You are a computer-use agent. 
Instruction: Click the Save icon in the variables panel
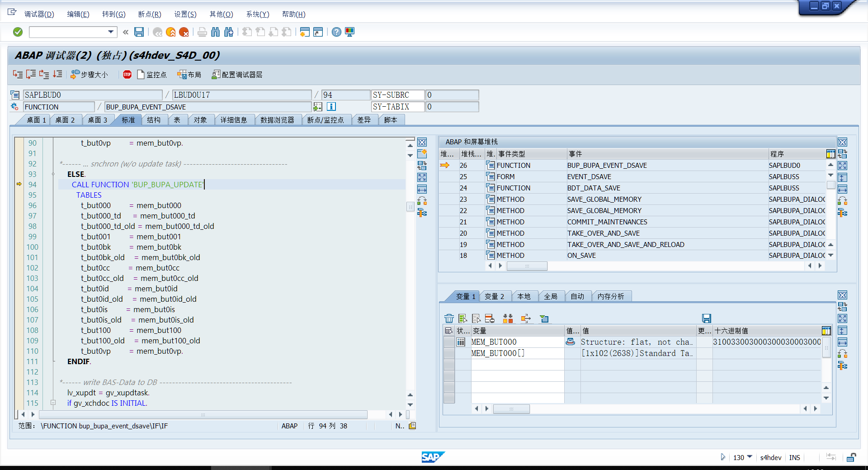tap(706, 318)
